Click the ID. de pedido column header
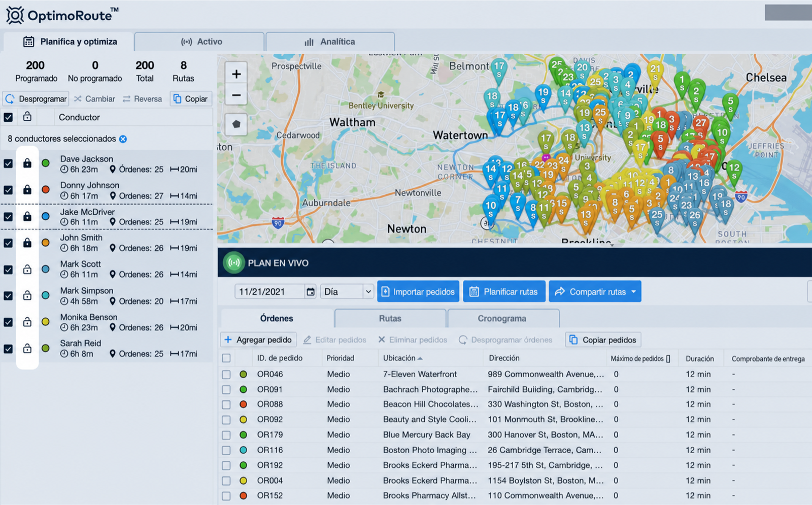 point(280,358)
